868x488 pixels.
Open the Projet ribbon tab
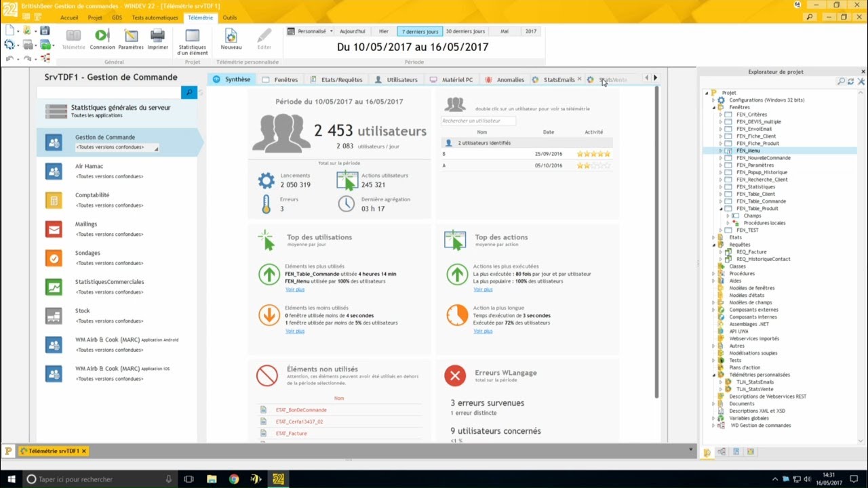pyautogui.click(x=95, y=18)
